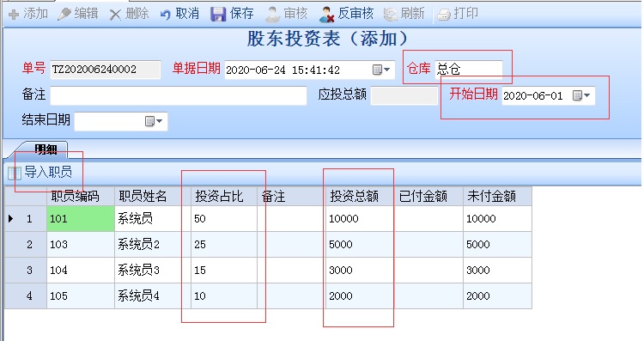Click 未付金额 cell 5000 in row 2
The image size is (644, 341).
497,245
